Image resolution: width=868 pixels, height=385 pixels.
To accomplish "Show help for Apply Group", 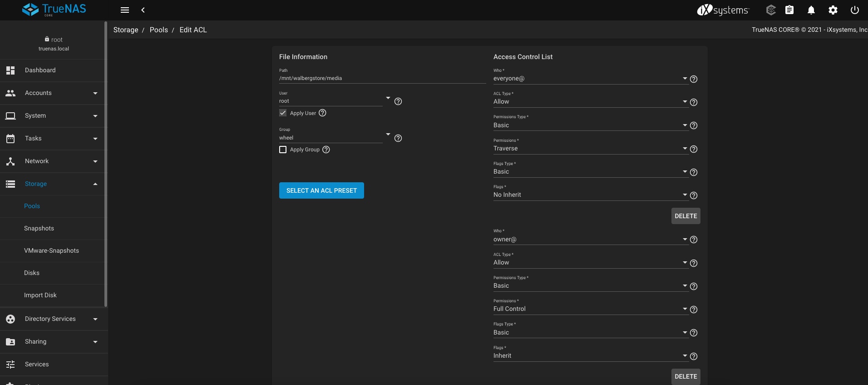I will pos(326,150).
